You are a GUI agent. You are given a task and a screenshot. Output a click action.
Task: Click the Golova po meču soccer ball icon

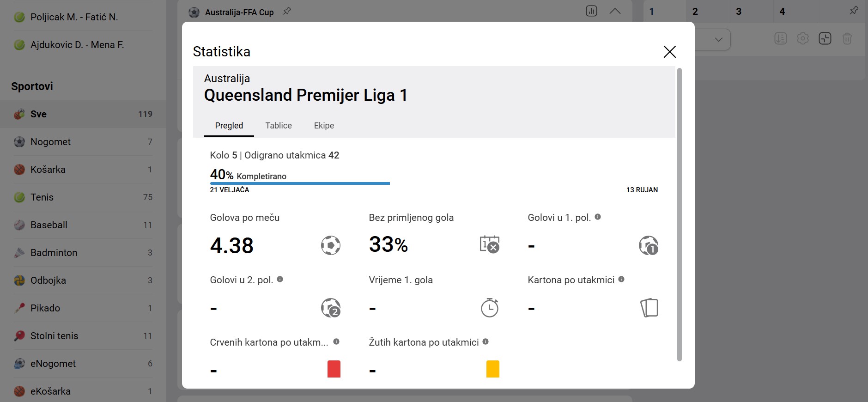331,245
